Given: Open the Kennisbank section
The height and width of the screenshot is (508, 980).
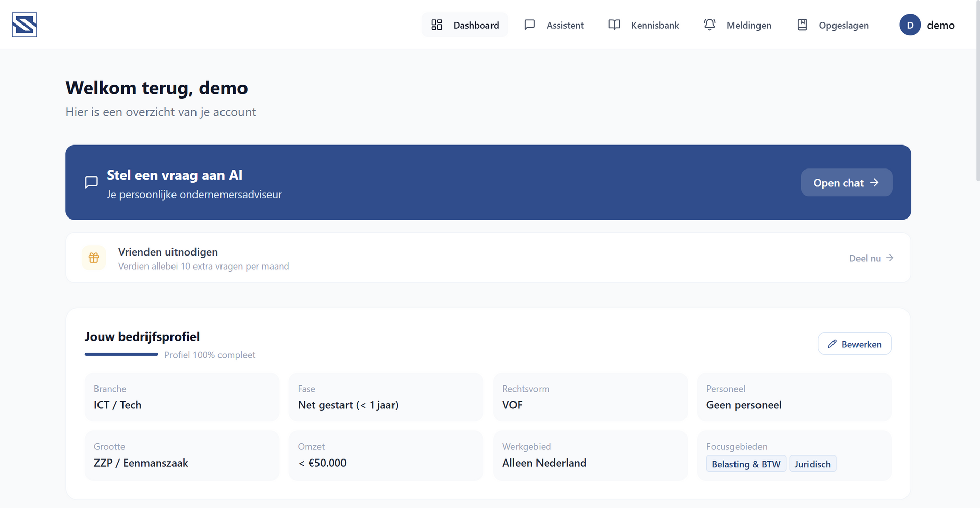Looking at the screenshot, I should tap(644, 25).
